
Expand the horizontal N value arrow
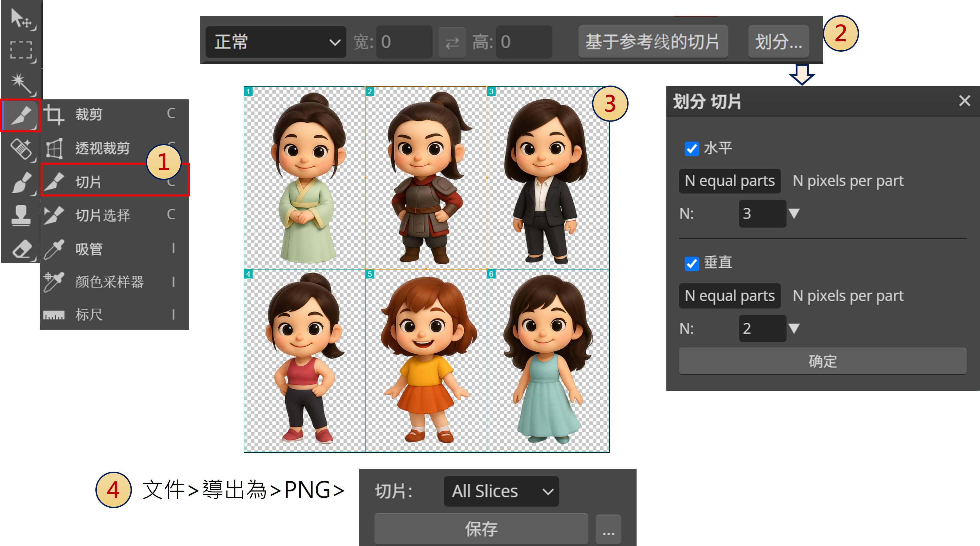coord(793,213)
